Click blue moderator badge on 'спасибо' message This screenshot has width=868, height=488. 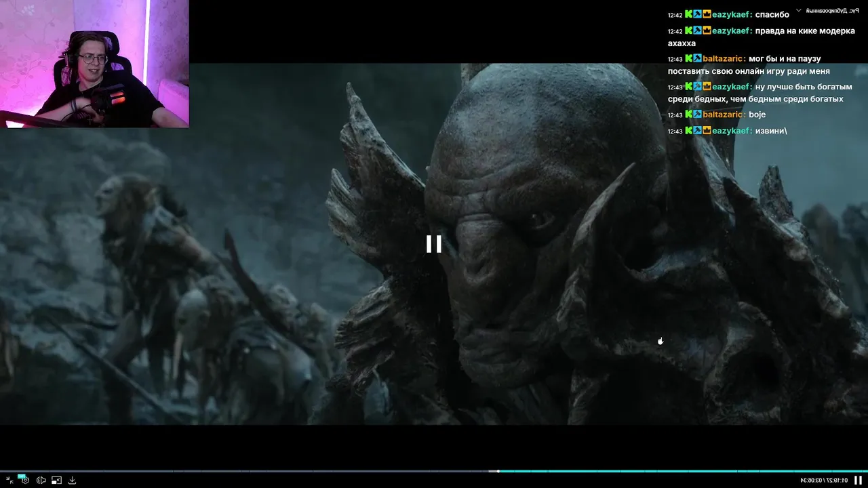[x=698, y=14]
